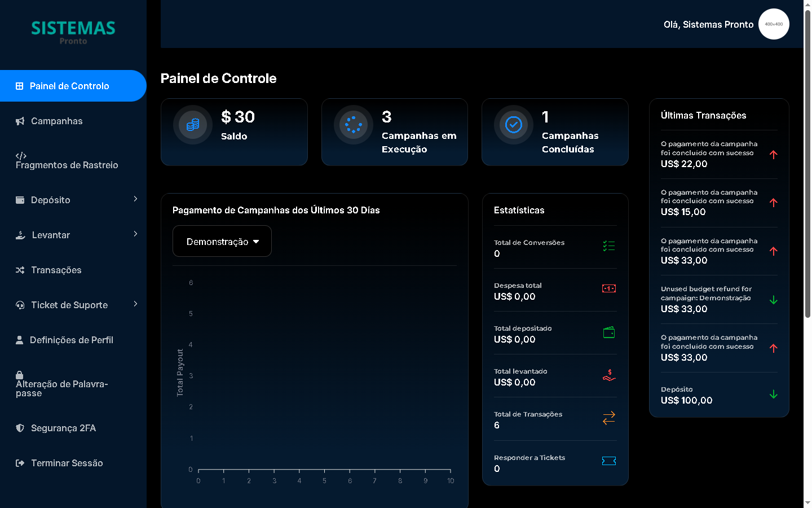Screen dimensions: 812x508
Task: Expand the Ticket de Suporte submenu
Action: (135, 304)
